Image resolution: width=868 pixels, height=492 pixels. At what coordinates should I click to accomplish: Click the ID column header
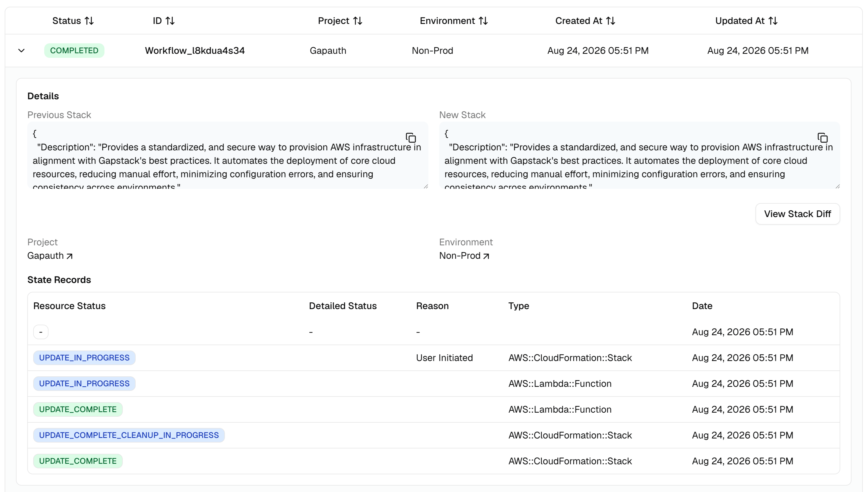click(x=163, y=21)
